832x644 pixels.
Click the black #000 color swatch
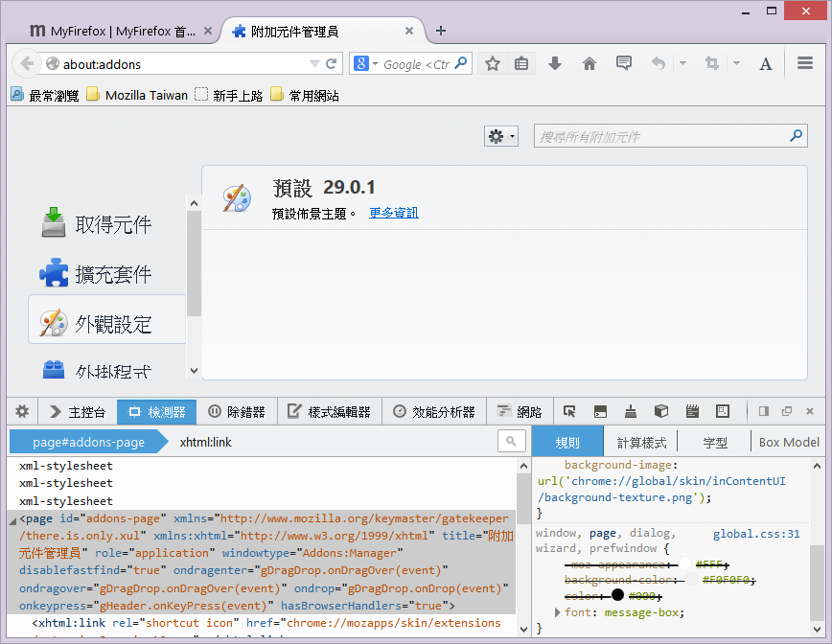coord(617,595)
